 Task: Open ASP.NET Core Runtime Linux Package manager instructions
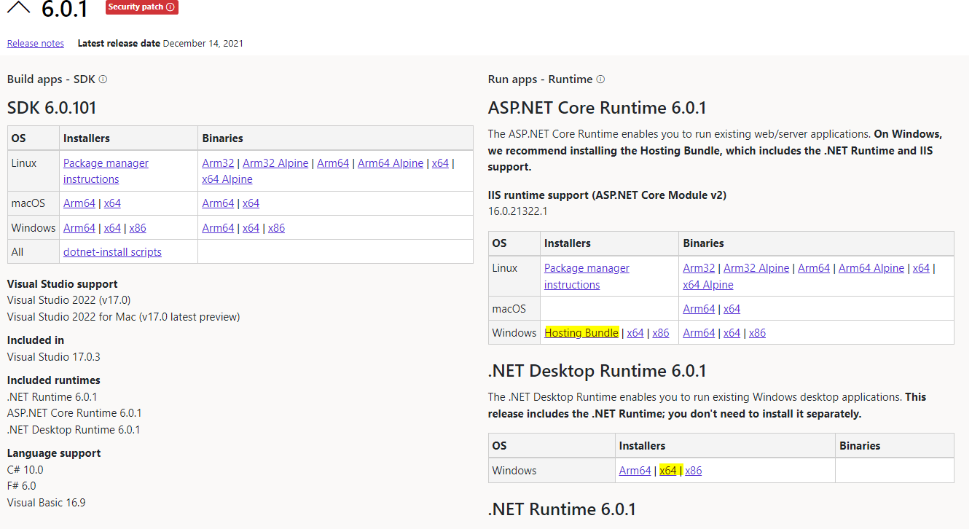point(587,276)
